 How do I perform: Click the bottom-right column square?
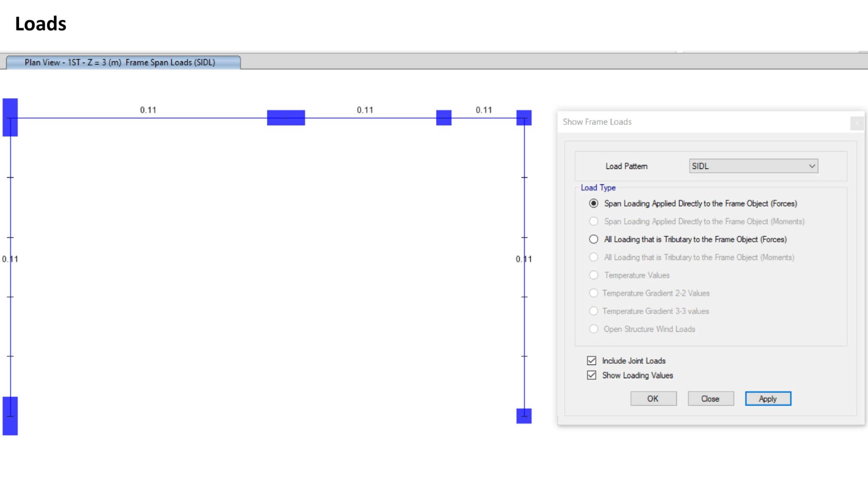click(x=524, y=416)
